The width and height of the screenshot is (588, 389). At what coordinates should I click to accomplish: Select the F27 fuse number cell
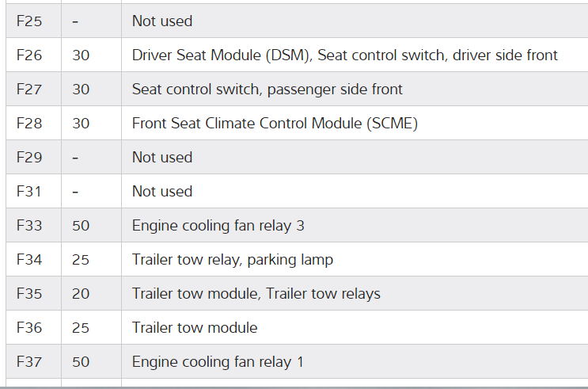coord(29,90)
